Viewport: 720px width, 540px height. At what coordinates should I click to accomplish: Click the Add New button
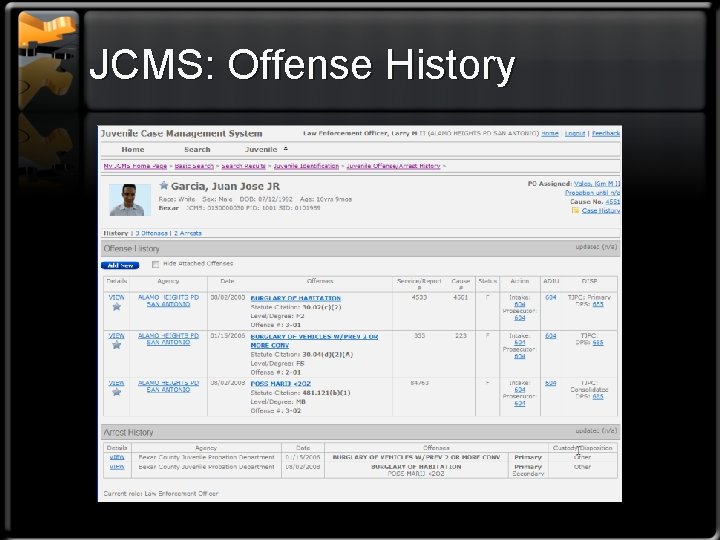tap(120, 265)
